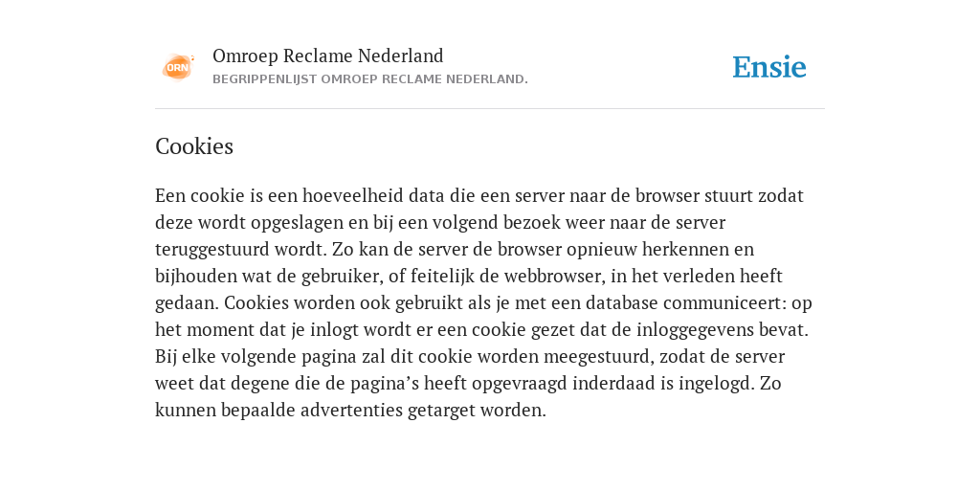Click the orange ORN logo icon
980x490 pixels.
tap(178, 67)
